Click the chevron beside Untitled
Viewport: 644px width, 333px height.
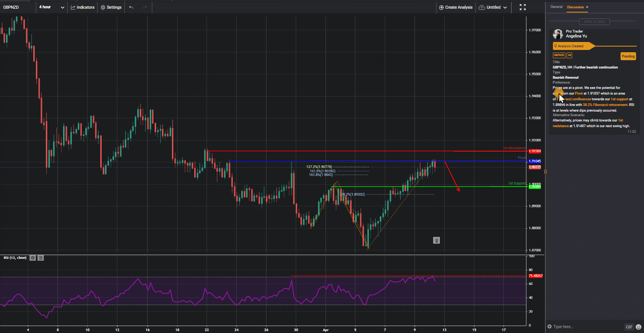pos(505,7)
